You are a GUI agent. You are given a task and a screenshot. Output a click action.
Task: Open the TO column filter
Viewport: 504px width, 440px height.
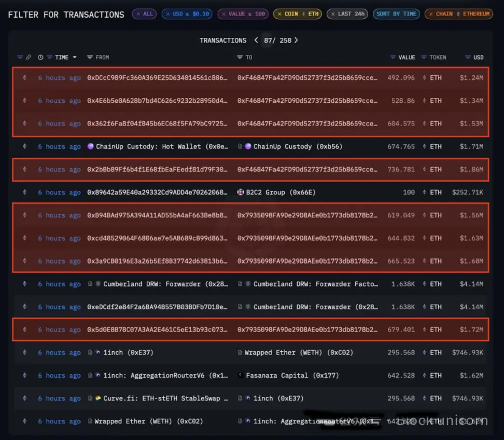tap(240, 57)
